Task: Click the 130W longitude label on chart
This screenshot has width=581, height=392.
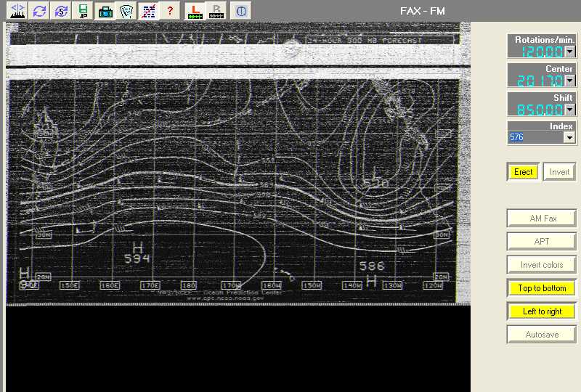Action: coord(393,285)
